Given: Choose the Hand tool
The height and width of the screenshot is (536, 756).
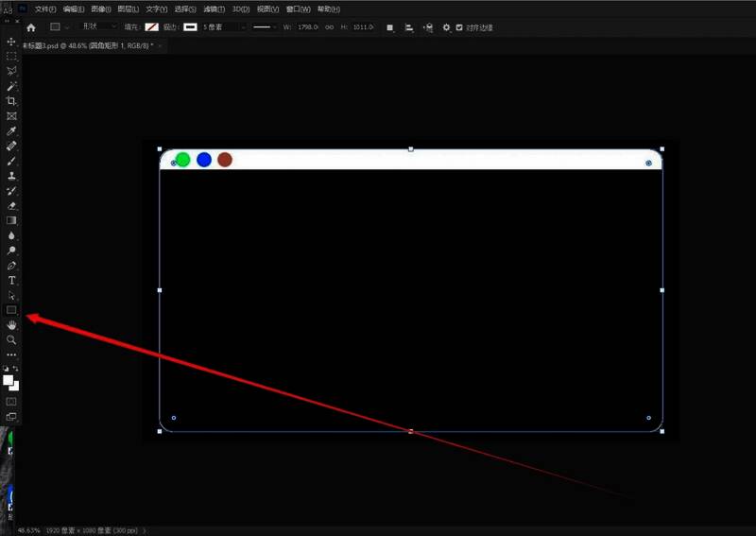Looking at the screenshot, I should click(11, 325).
